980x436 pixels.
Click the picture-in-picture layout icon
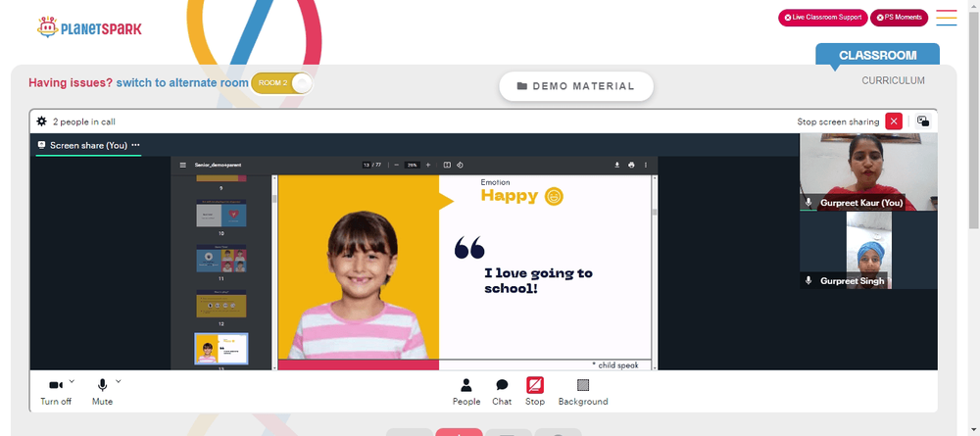tap(923, 121)
